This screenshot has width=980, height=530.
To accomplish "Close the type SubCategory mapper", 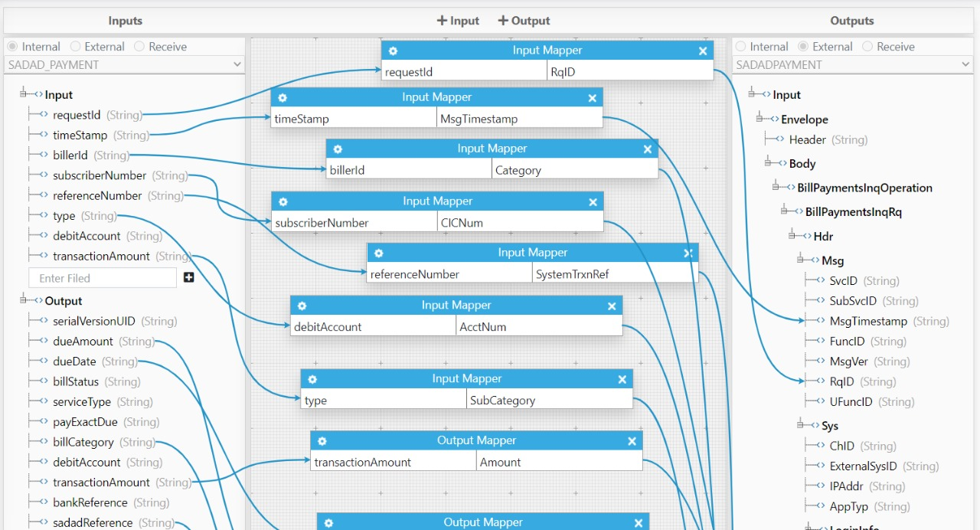I will (x=622, y=379).
